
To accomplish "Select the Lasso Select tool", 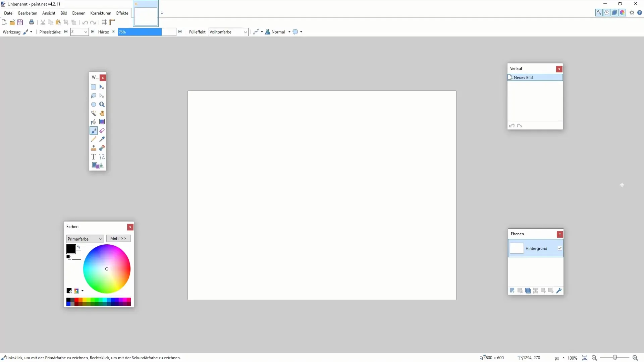I will (x=94, y=96).
